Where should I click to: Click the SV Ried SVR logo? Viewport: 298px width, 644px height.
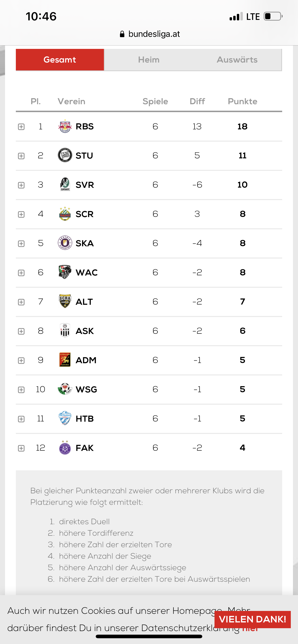coord(65,184)
